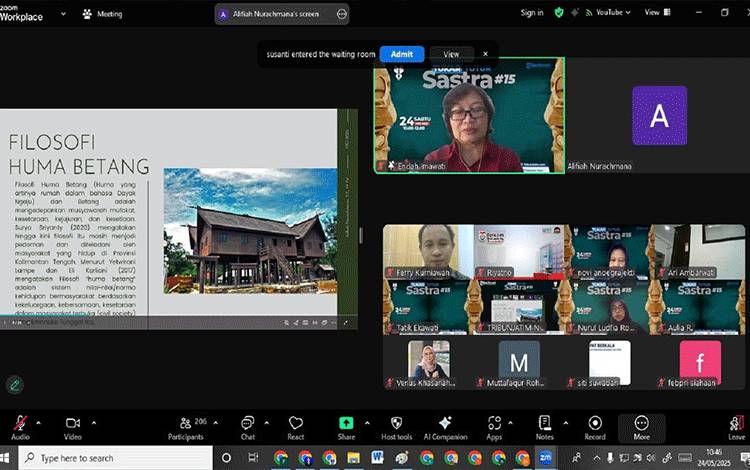
Task: Open Cortana circle on the taskbar
Action: pyautogui.click(x=226, y=458)
